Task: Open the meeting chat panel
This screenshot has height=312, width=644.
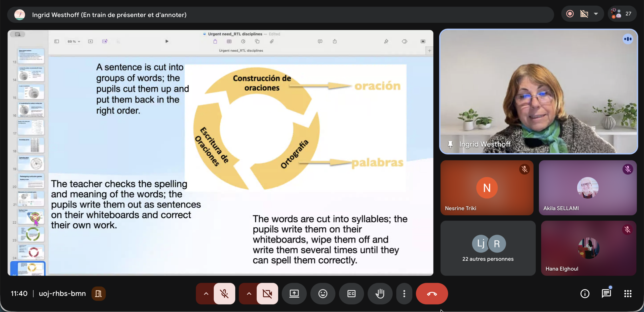Action: click(606, 294)
